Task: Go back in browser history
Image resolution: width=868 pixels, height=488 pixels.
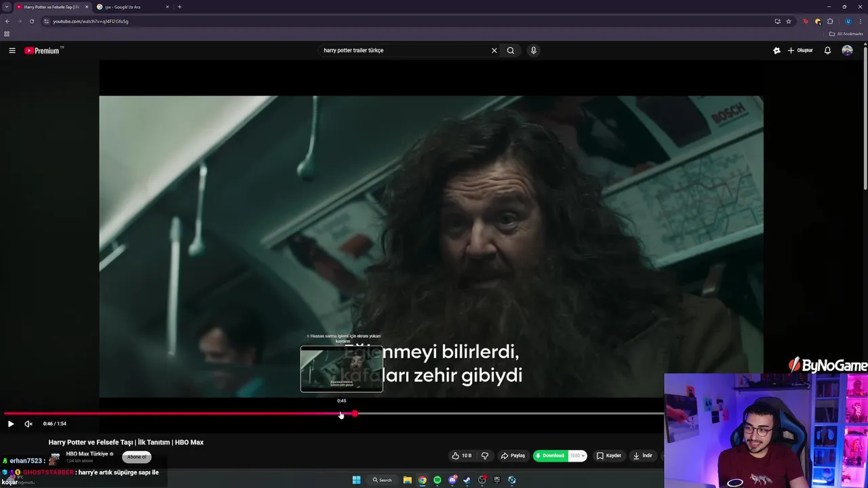Action: pos(7,21)
